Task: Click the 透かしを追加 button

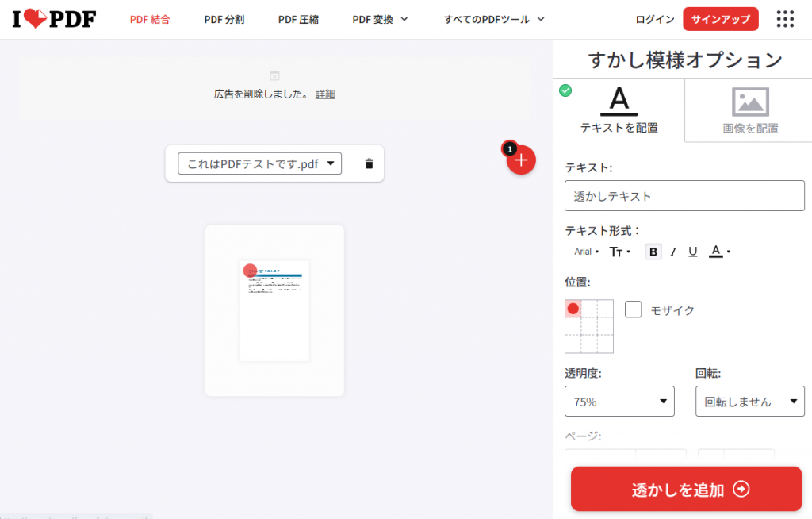Action: point(686,489)
